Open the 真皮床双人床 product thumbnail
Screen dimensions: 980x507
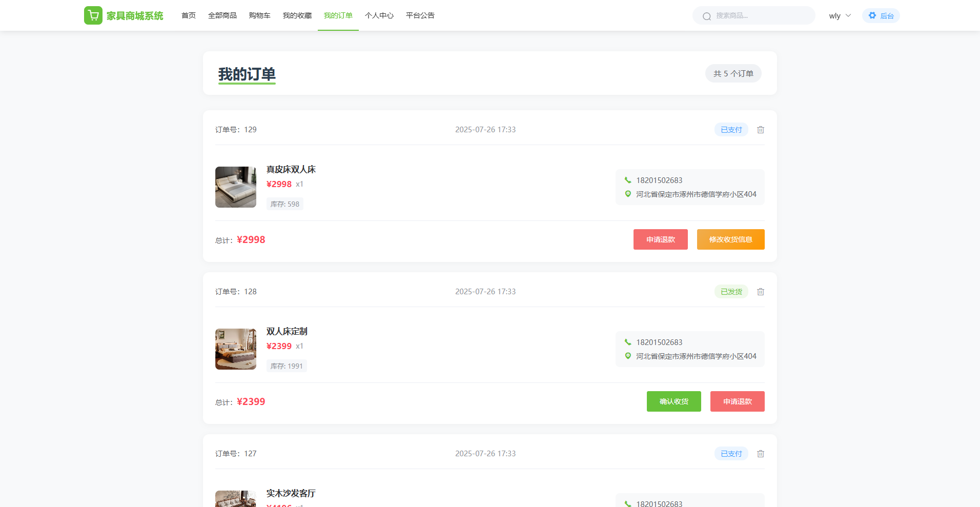click(236, 187)
